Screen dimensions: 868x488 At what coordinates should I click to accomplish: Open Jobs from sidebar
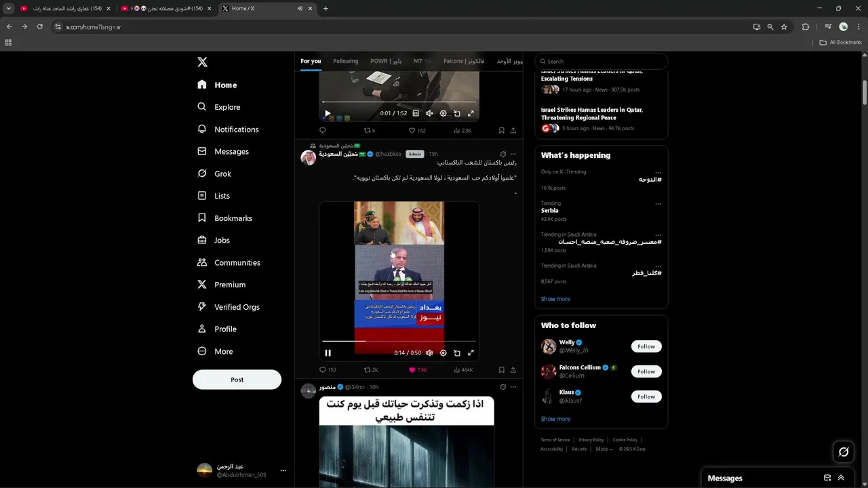(214, 241)
